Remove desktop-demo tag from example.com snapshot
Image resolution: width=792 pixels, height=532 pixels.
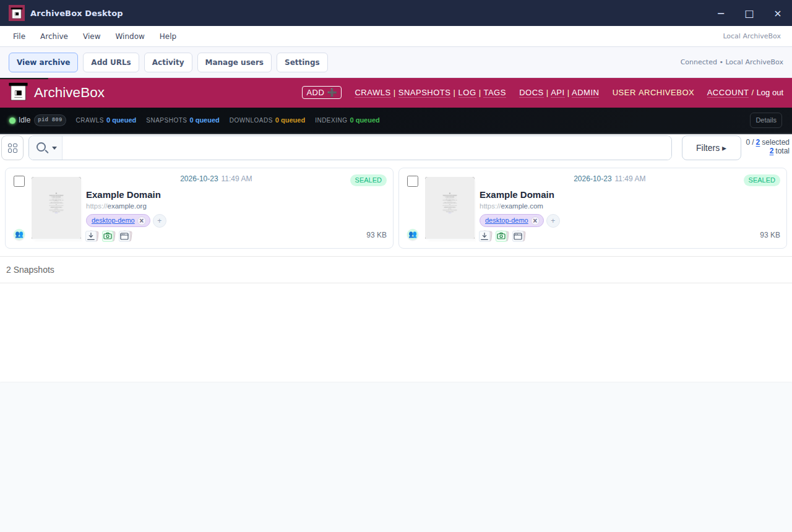point(535,221)
